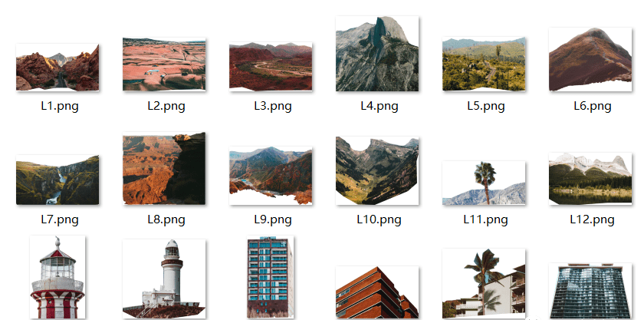Viewport: 644px width, 320px height.
Task: Click the L4.png filename text label
Action: [x=379, y=106]
